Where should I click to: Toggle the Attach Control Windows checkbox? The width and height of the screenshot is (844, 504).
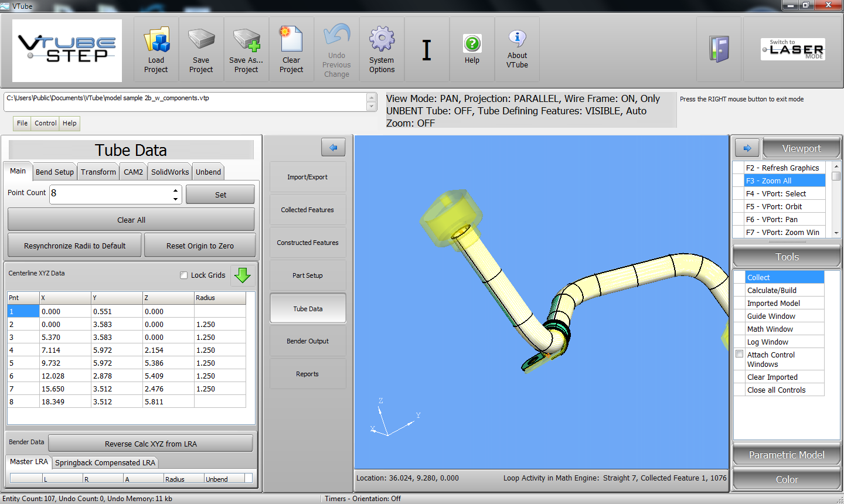click(740, 354)
